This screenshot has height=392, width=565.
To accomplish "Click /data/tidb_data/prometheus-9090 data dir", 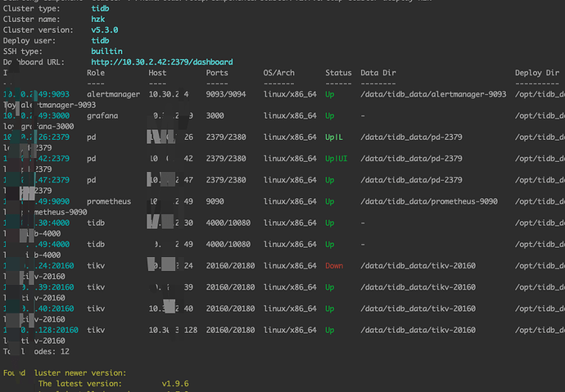I will click(429, 201).
